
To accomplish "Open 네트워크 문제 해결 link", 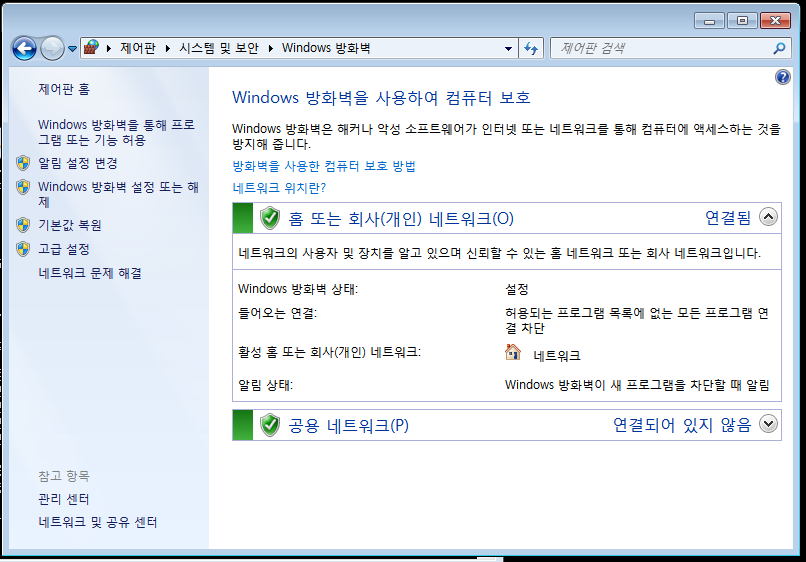I will click(x=90, y=273).
